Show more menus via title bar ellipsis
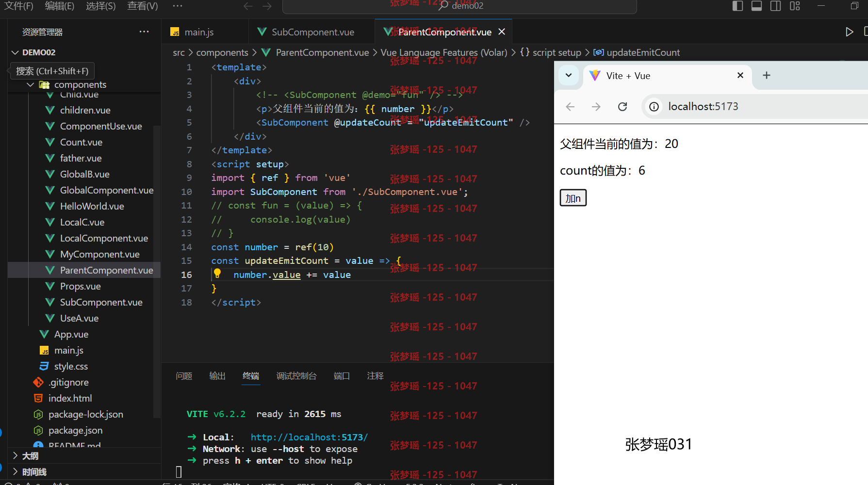Viewport: 868px width, 485px height. 178,6
